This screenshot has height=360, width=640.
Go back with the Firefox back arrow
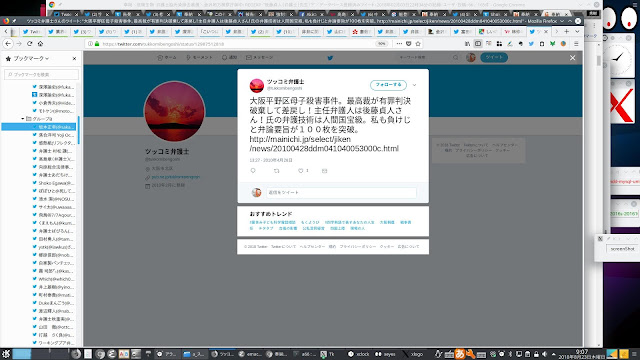coord(8,44)
